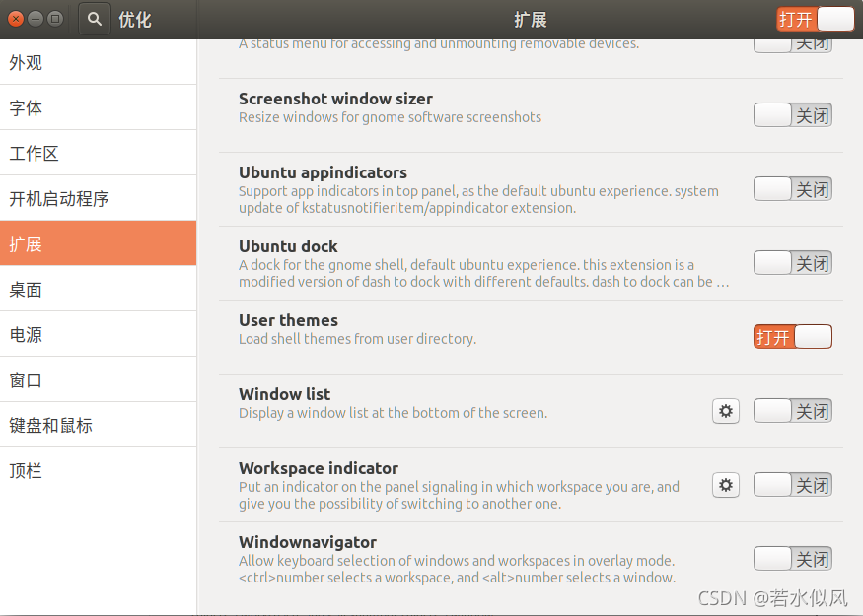Disable the User themes switch
863x616 pixels.
[x=793, y=337]
